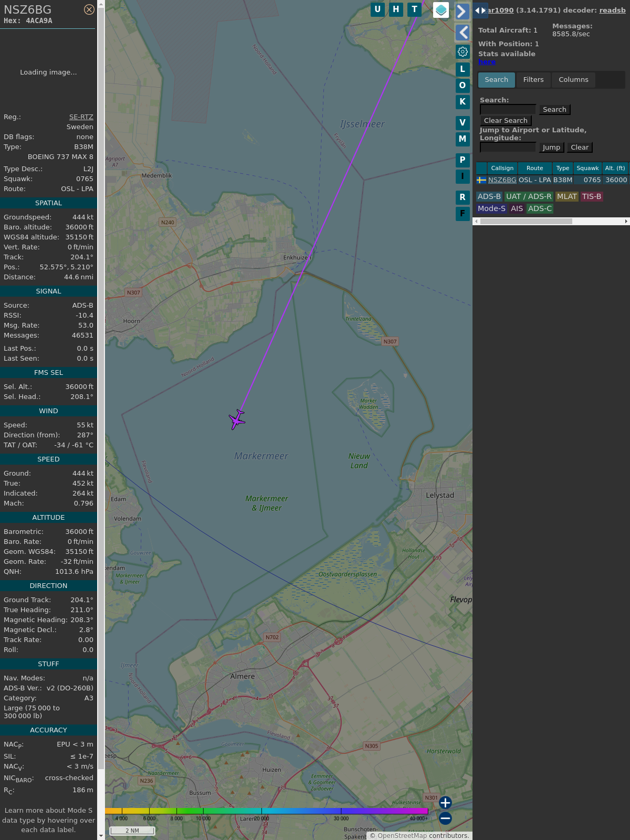Click the I map button
The height and width of the screenshot is (840, 630).
[463, 176]
